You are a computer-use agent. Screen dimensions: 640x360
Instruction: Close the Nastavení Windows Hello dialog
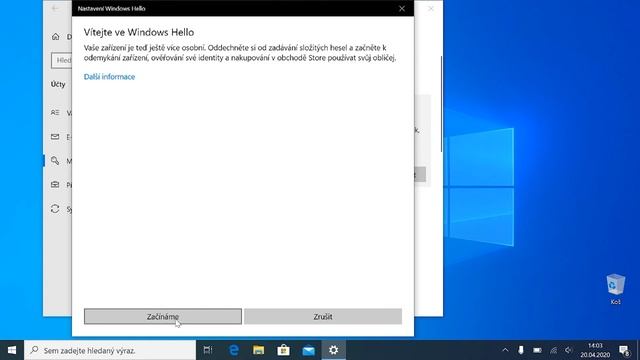pos(402,8)
